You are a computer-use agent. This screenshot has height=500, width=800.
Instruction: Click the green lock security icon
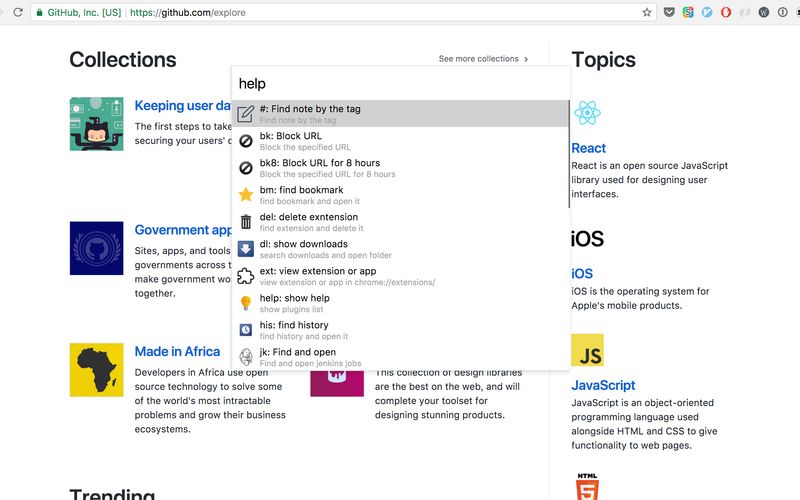point(39,12)
